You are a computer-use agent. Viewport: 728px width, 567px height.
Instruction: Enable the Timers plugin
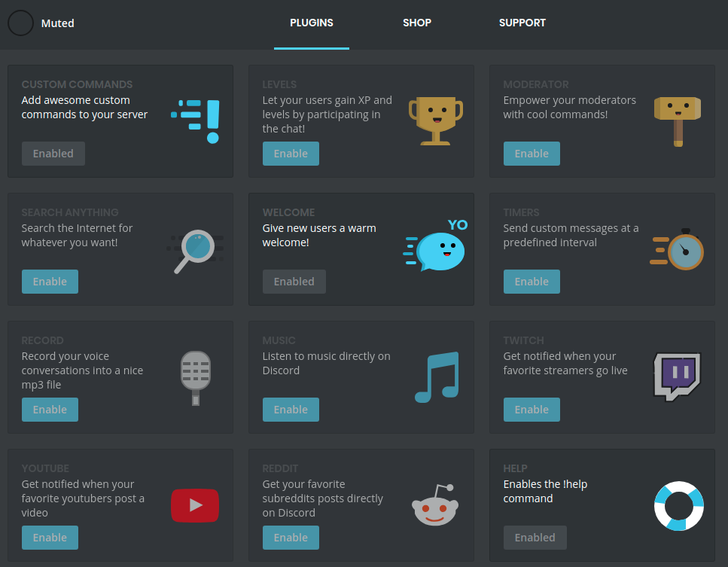[x=532, y=282]
